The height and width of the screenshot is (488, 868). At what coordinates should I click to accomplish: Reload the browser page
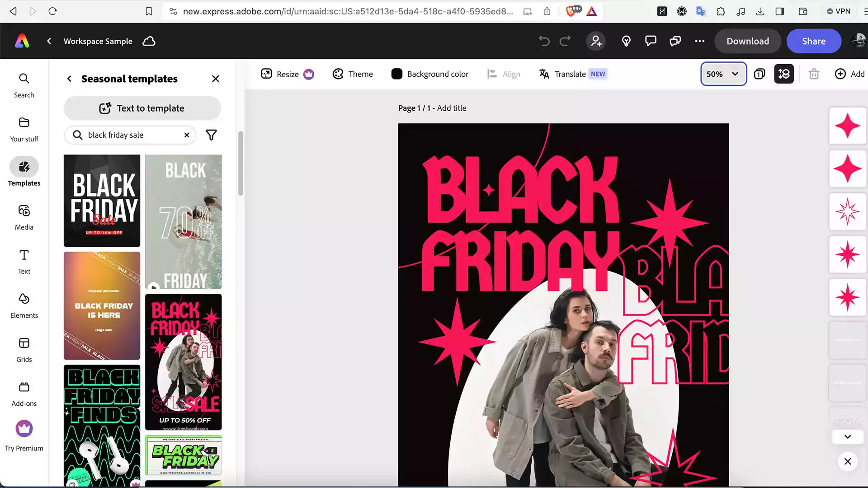52,11
